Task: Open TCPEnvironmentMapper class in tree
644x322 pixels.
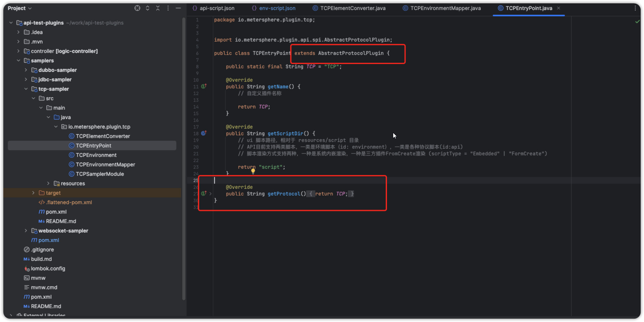Action: [102, 165]
